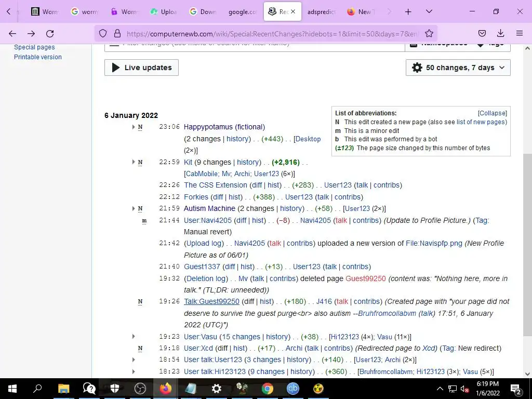Open the 50 changes, 7 days dropdown

[x=458, y=68]
